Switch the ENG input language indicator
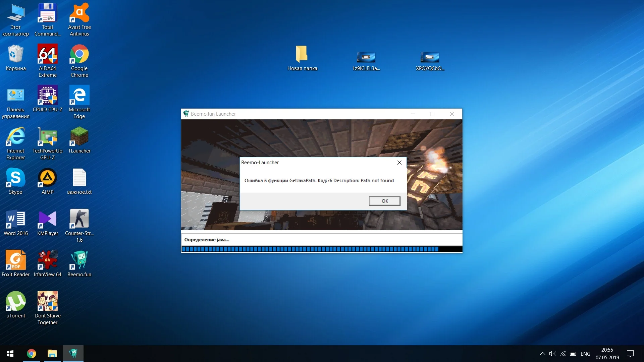Viewport: 644px width, 362px height. tap(585, 354)
